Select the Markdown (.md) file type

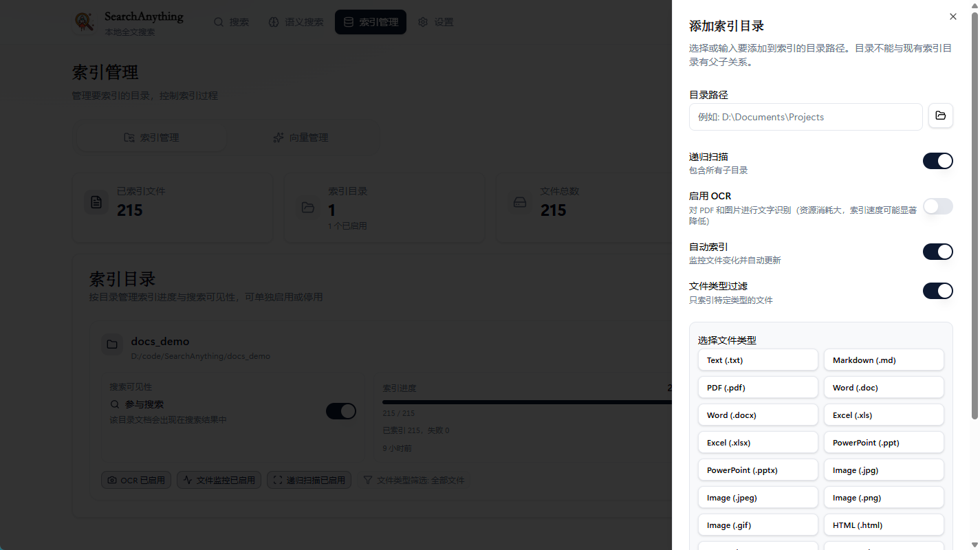(884, 360)
